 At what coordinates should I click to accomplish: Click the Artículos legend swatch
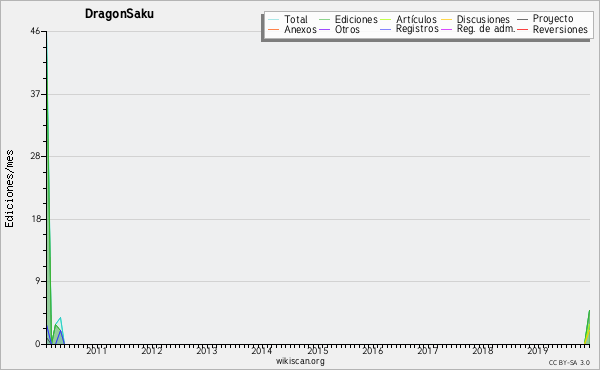pyautogui.click(x=385, y=20)
